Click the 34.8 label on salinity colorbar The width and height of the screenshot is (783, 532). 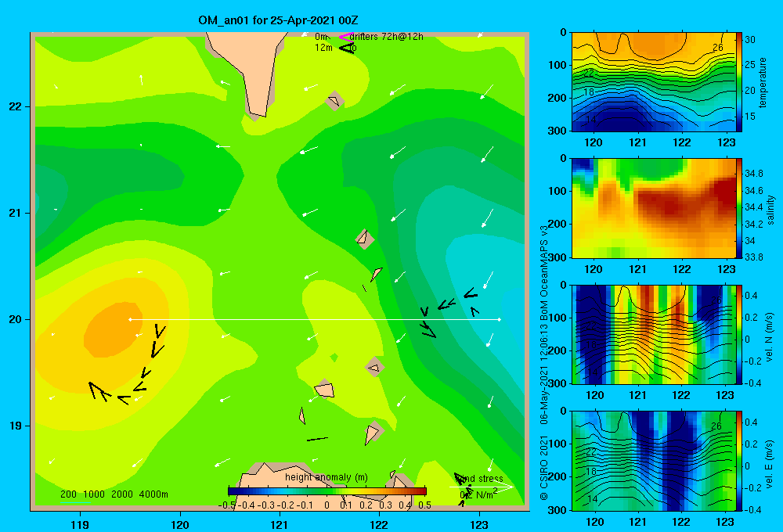(753, 173)
